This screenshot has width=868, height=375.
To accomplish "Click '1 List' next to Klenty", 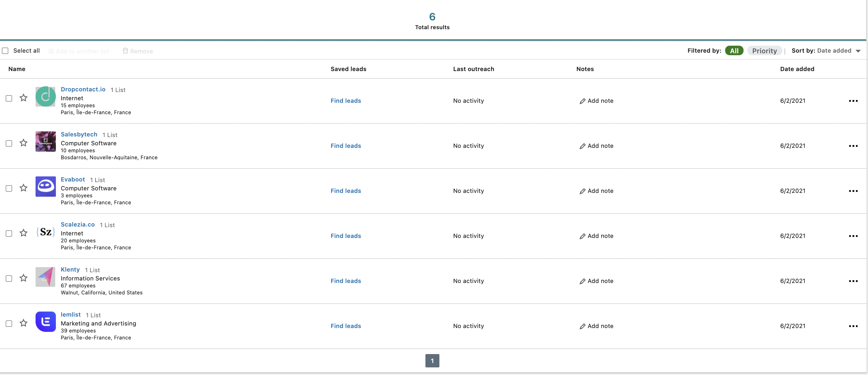I will pyautogui.click(x=92, y=270).
